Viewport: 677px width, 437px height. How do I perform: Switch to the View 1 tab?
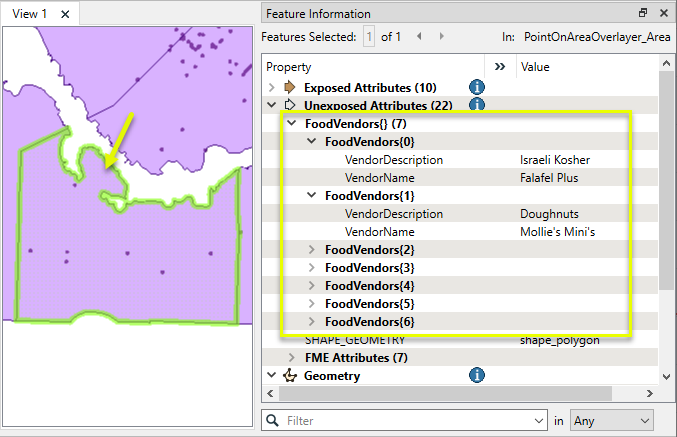30,14
